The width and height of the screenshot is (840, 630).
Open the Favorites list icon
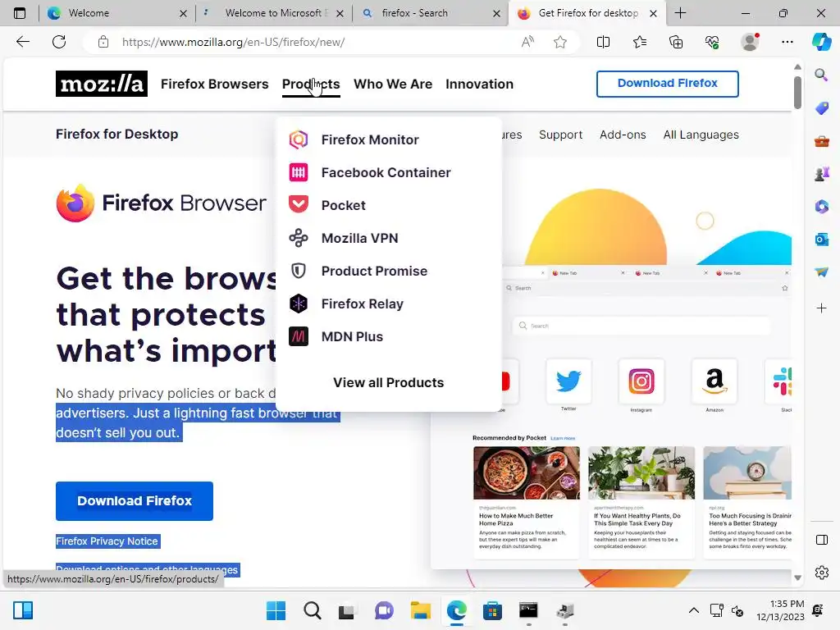point(640,42)
